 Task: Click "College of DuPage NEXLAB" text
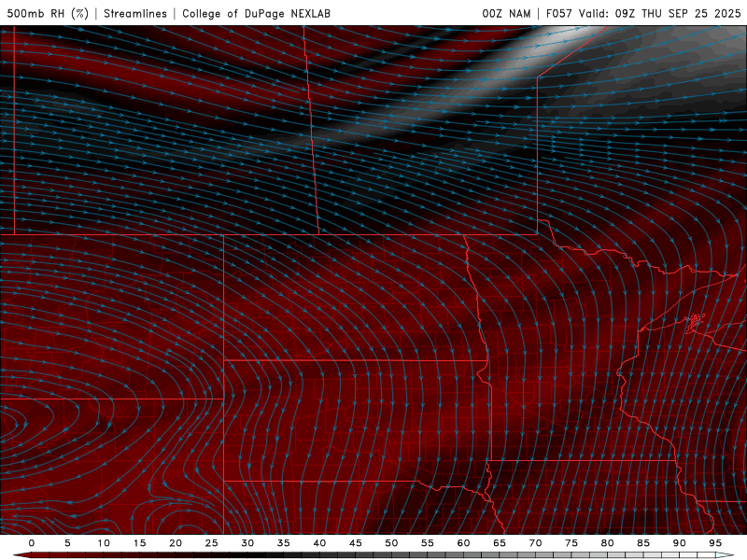click(x=256, y=13)
